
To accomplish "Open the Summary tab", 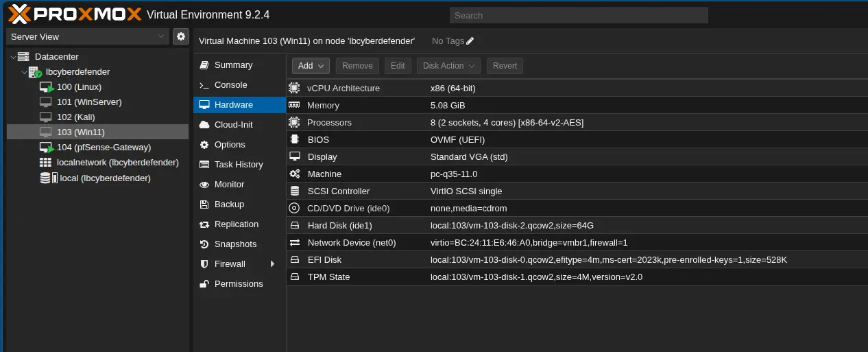I will pyautogui.click(x=239, y=65).
